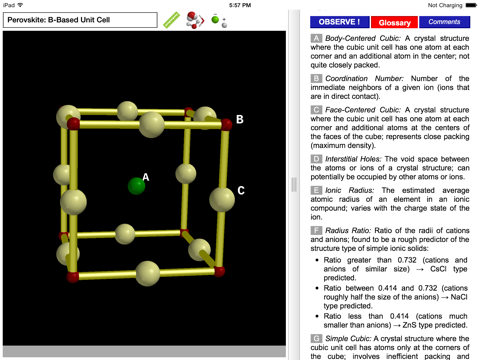The image size is (480, 360).
Task: Tap the glossary letter D marker
Action: pyautogui.click(x=316, y=159)
